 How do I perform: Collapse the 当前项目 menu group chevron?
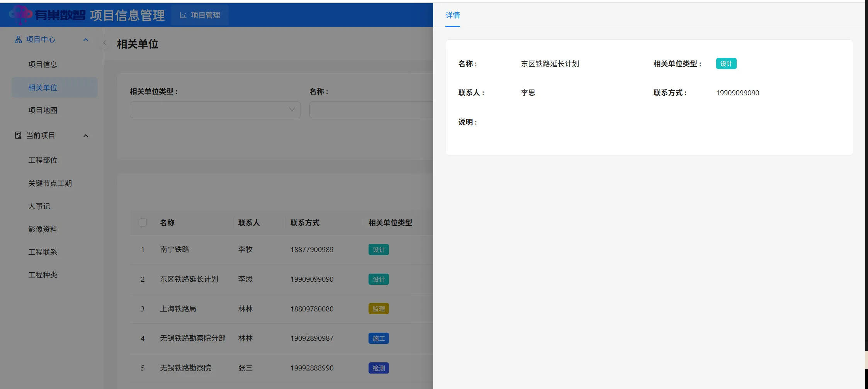coord(86,136)
